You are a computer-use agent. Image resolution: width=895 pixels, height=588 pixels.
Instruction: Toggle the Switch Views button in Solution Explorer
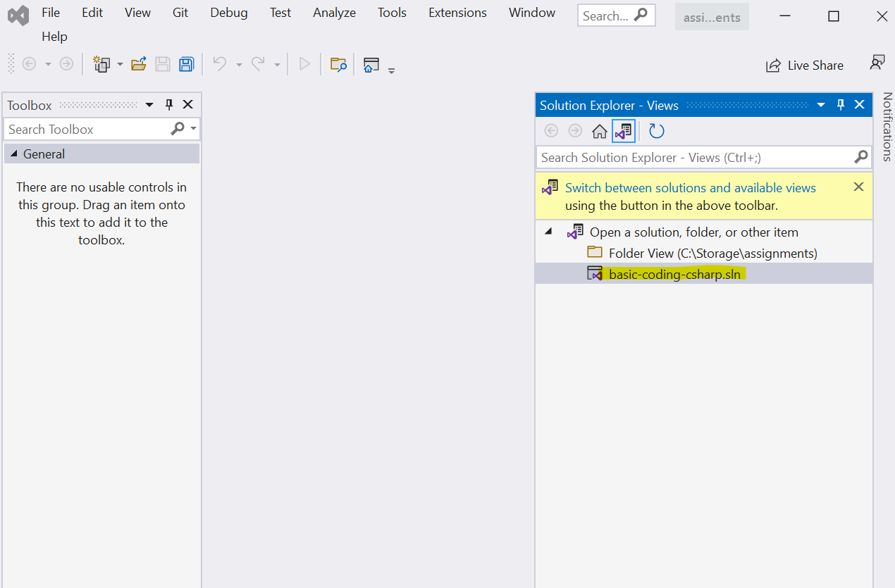[x=624, y=131]
